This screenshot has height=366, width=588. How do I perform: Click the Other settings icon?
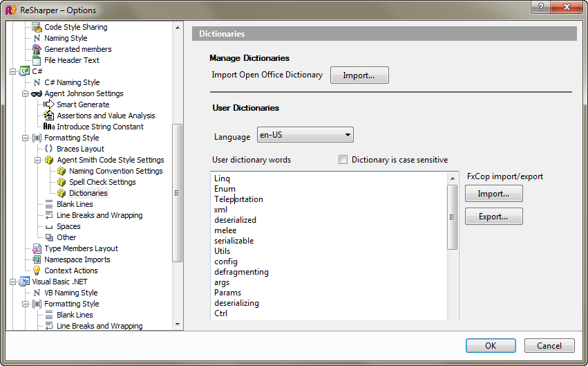point(49,237)
